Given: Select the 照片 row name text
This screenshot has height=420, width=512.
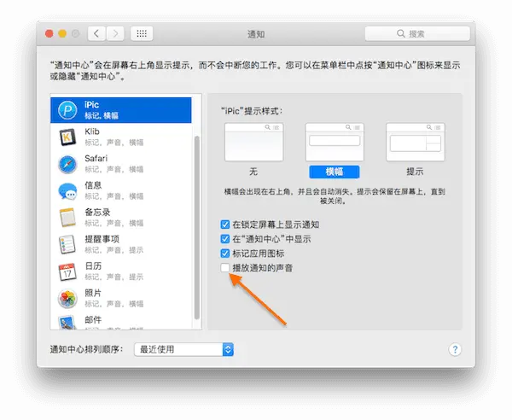Looking at the screenshot, I should click(x=93, y=293).
